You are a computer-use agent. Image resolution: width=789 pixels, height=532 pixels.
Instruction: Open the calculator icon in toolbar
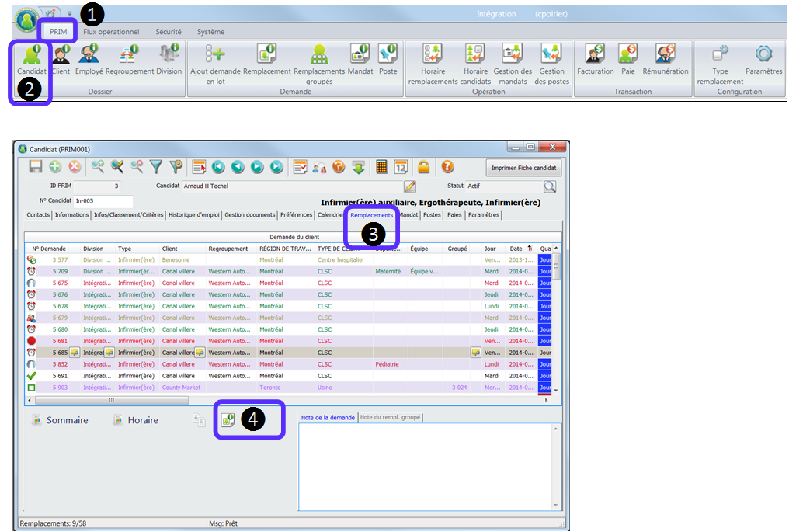coord(381,166)
